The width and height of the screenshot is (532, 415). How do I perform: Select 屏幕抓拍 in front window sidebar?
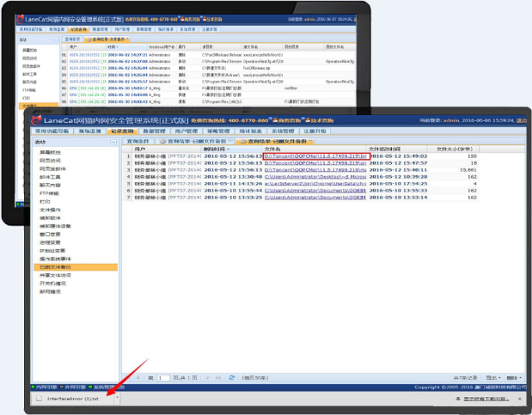[50, 152]
